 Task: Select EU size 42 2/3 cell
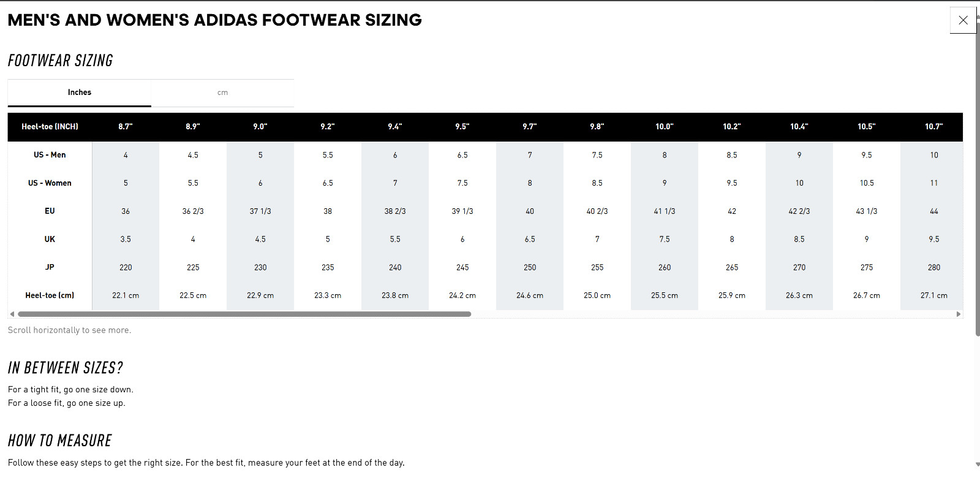tap(799, 211)
